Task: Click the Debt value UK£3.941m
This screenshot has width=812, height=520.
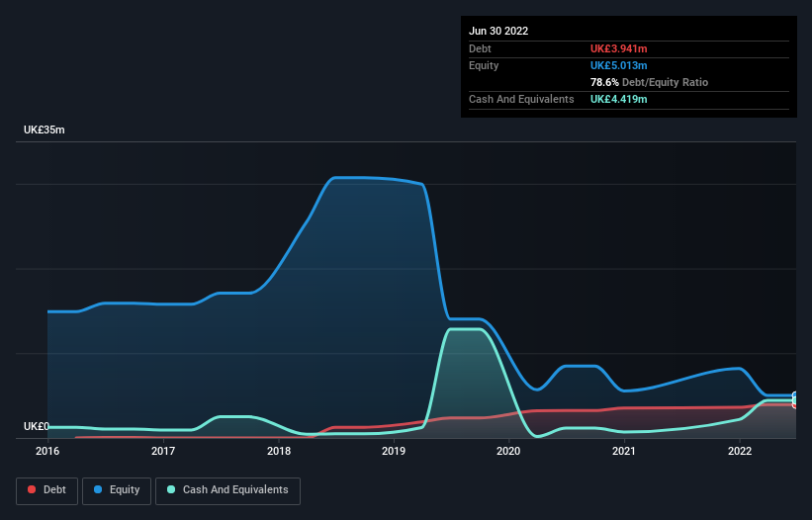Action: (619, 48)
